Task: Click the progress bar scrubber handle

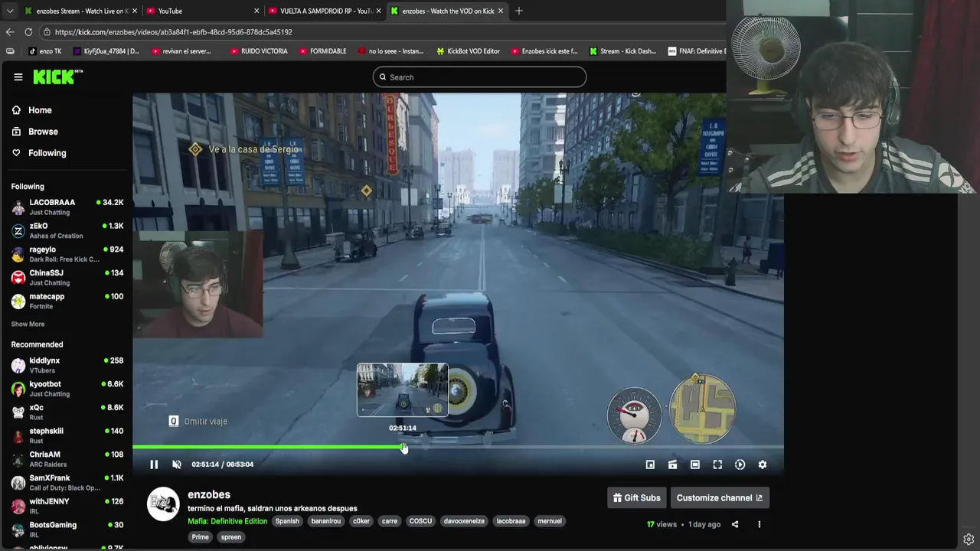Action: pyautogui.click(x=403, y=447)
